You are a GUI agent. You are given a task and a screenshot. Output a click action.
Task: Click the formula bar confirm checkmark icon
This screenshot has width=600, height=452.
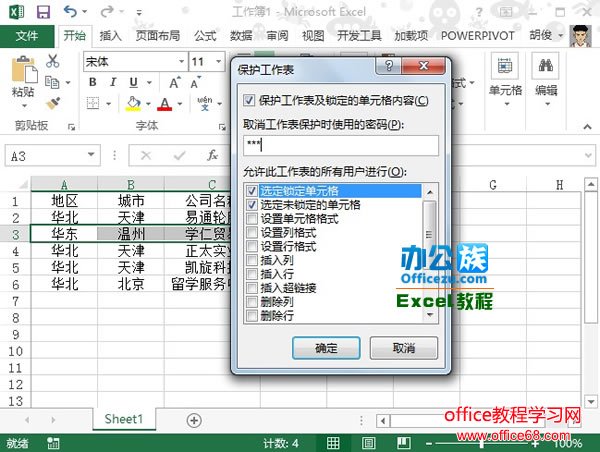click(x=179, y=155)
